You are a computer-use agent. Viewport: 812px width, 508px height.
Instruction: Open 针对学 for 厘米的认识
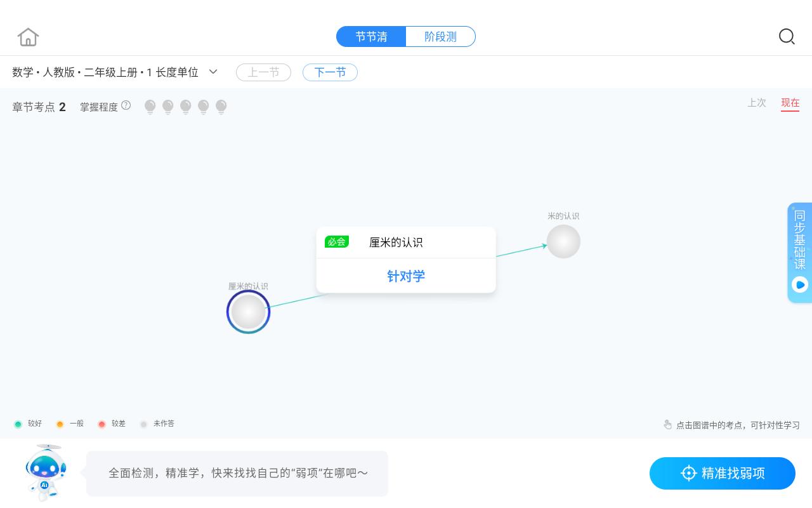coord(406,276)
